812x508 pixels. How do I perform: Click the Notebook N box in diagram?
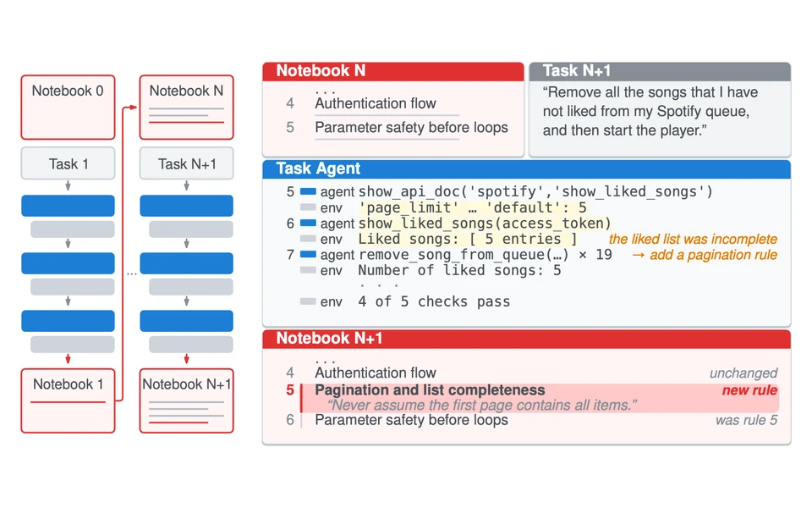(x=186, y=108)
